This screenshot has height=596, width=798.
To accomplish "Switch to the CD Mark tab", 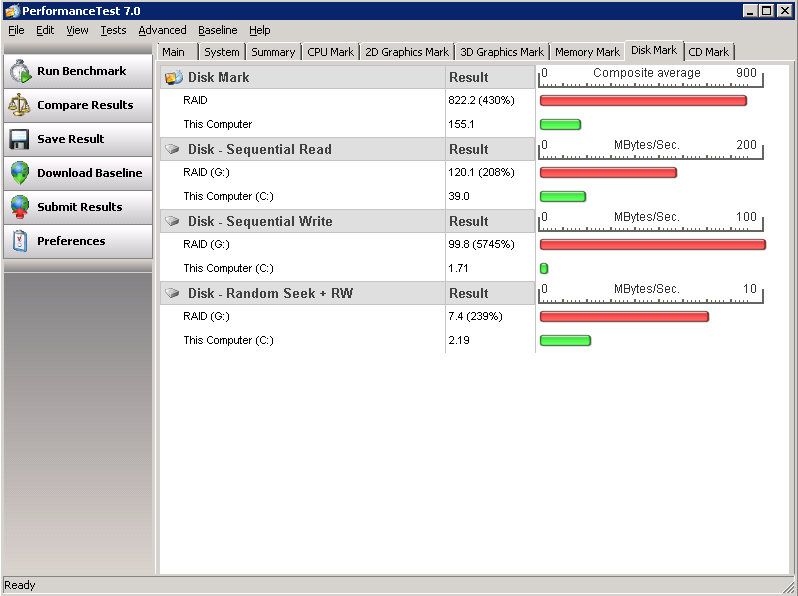I will click(708, 52).
